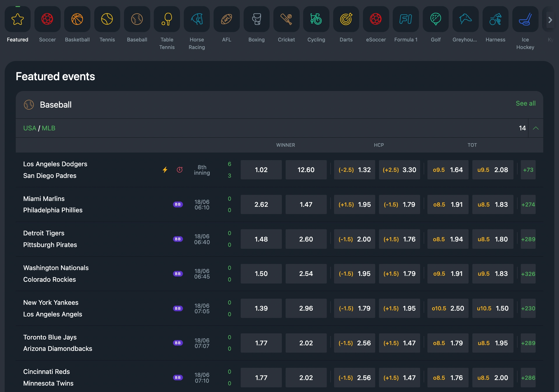Pick Padres handicap (+2.5) at 3.30
559x392 pixels.
point(399,170)
